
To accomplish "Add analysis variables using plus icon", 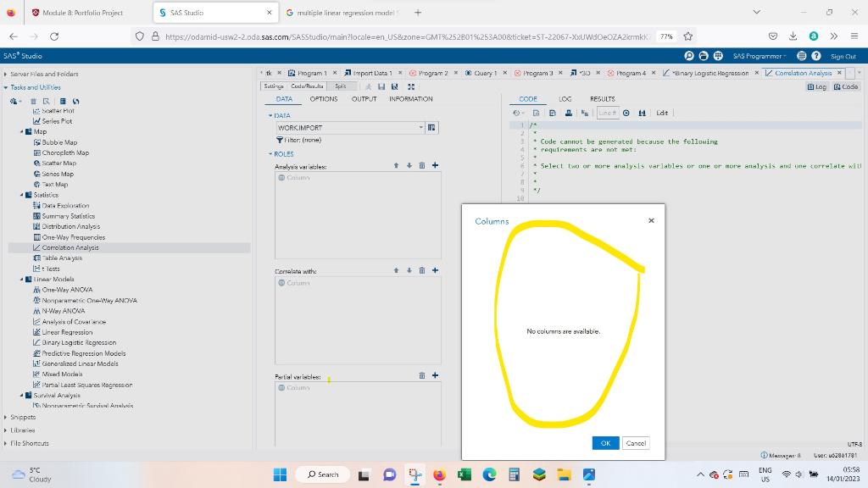I will [x=435, y=165].
